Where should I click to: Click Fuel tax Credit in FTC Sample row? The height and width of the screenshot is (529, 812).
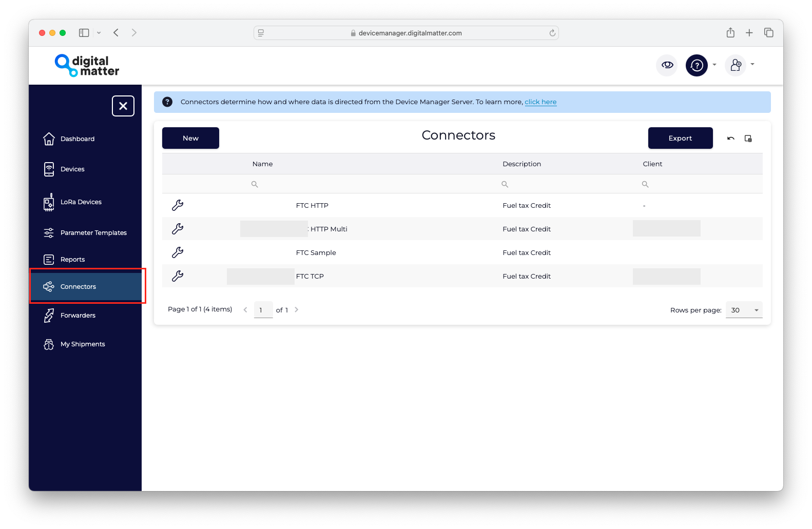527,253
